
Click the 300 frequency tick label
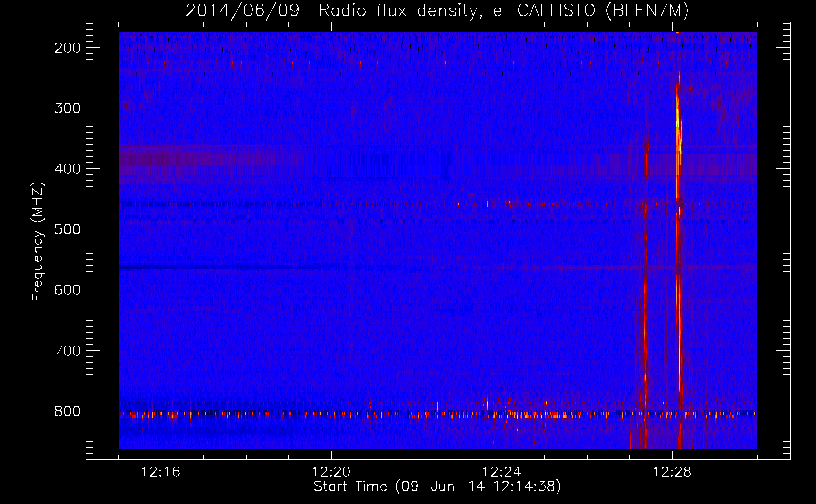point(67,108)
